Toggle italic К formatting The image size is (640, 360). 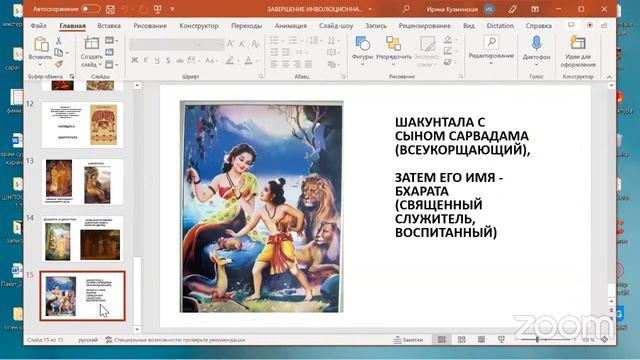point(146,60)
